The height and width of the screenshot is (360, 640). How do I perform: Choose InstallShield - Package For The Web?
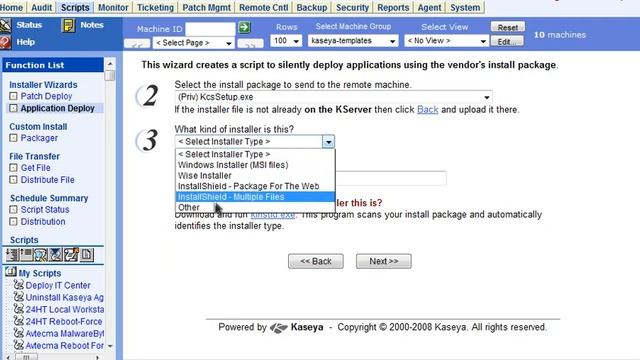click(x=255, y=186)
